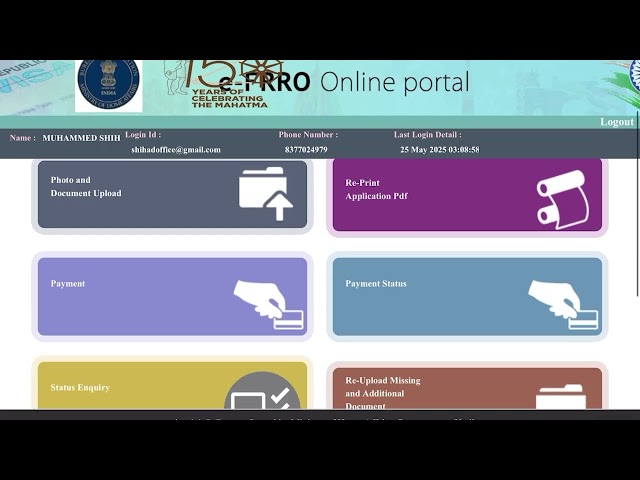The width and height of the screenshot is (640, 480).
Task: Open Re-Upload Missing and Additional Document tile
Action: point(467,388)
